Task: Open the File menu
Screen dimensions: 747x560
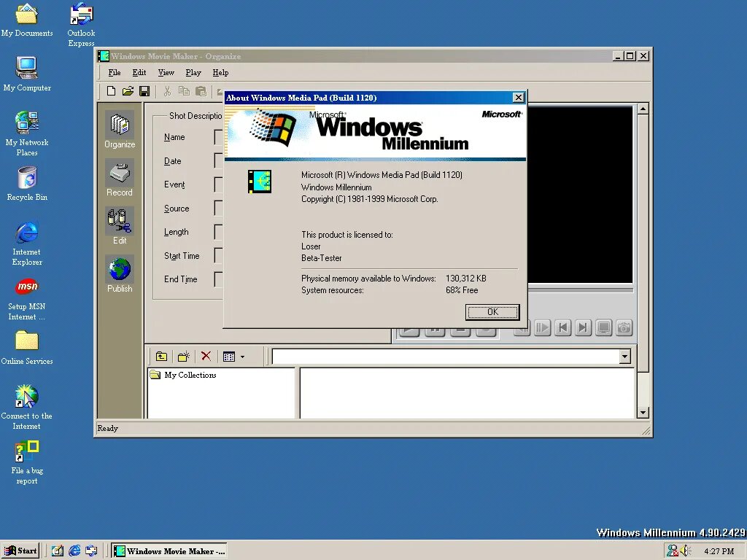Action: [x=115, y=72]
